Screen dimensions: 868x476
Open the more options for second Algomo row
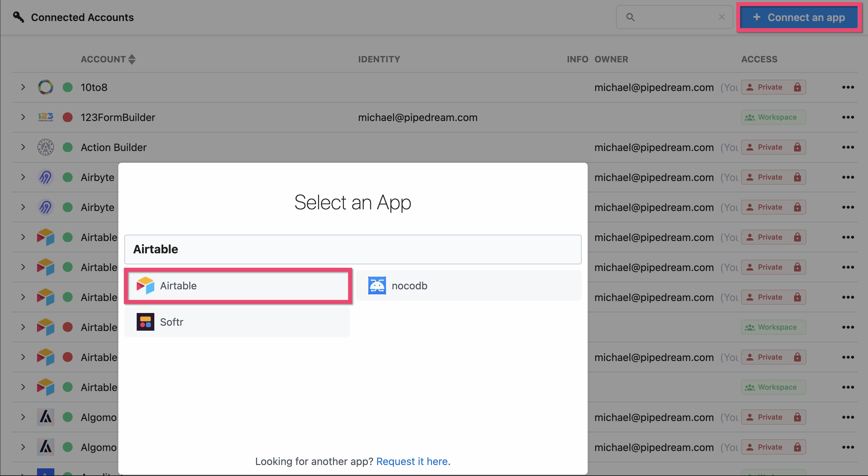(x=848, y=447)
